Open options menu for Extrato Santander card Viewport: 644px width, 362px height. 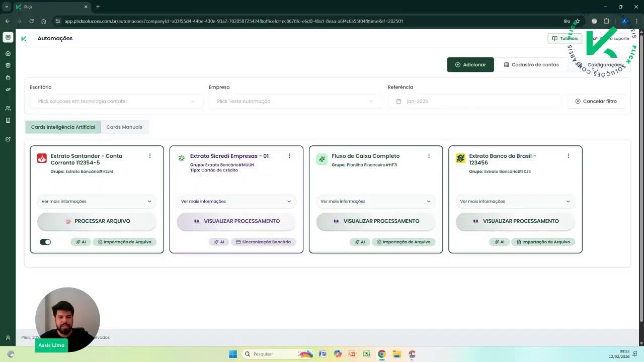(150, 156)
